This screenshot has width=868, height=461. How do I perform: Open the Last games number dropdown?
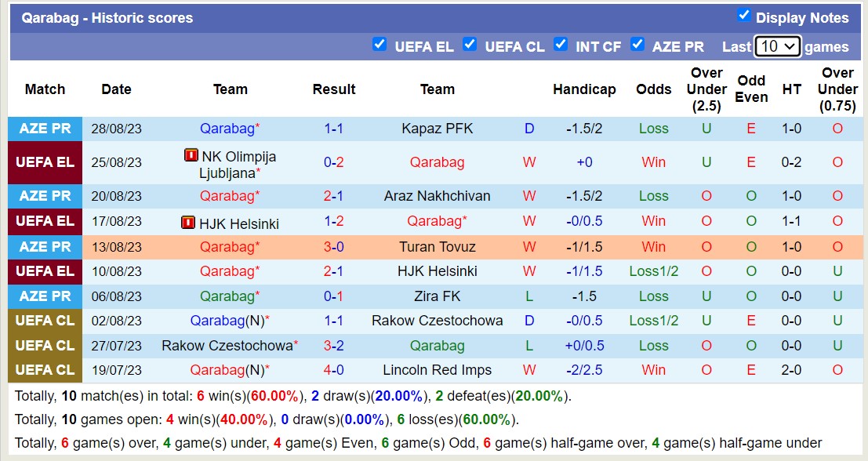777,46
